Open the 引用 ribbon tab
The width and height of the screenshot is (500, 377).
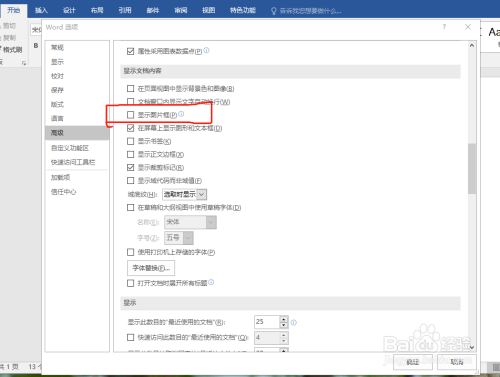125,10
